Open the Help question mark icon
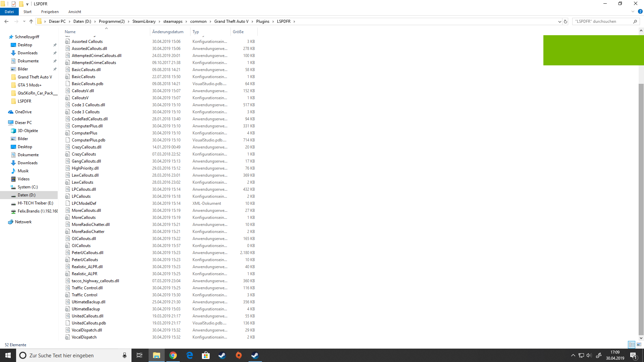644x362 pixels. 640,12
